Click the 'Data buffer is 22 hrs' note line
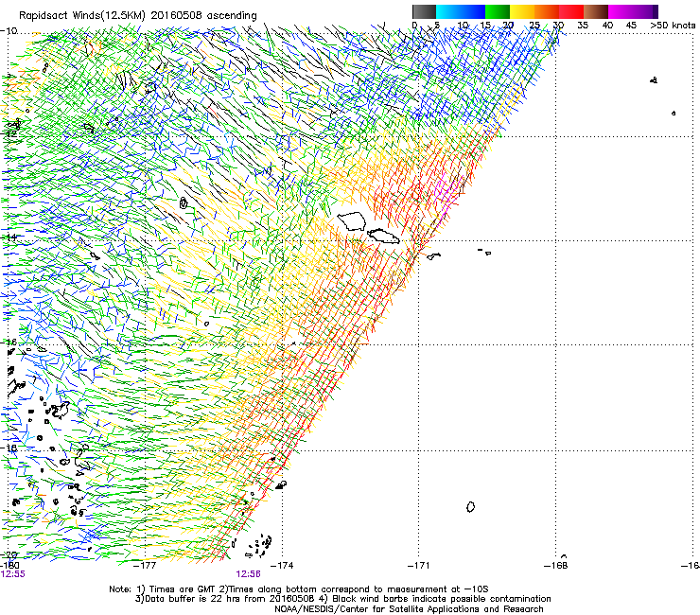This screenshot has height=615, width=700. (x=342, y=599)
